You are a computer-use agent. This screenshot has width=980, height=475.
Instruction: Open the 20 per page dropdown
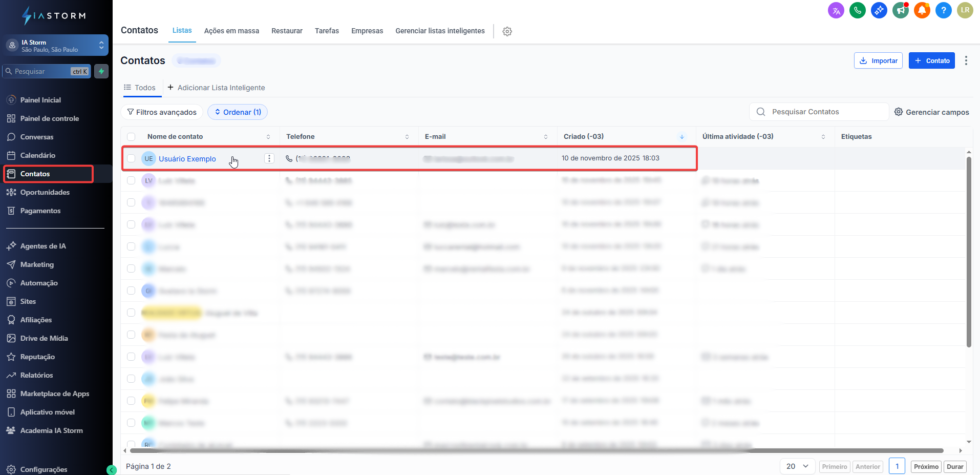tap(797, 466)
